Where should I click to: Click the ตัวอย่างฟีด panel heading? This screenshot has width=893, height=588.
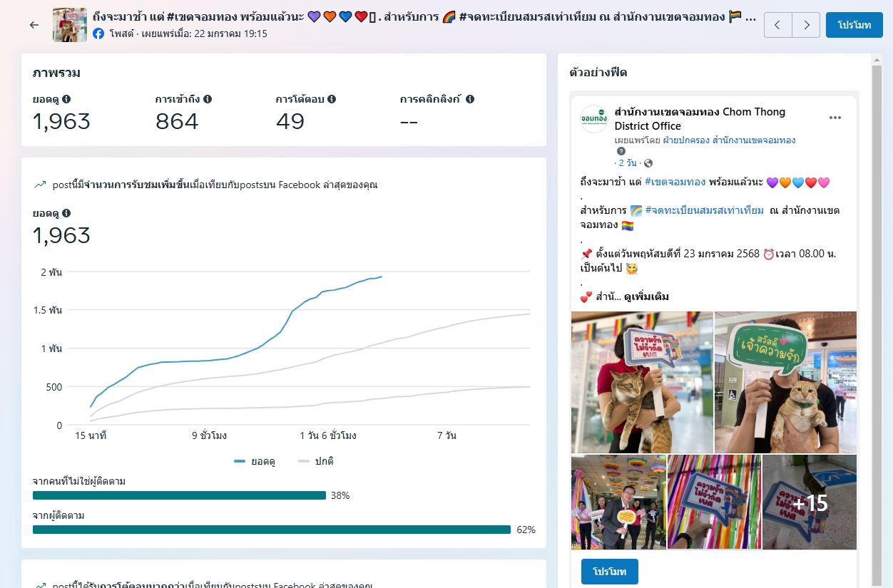[x=598, y=72]
